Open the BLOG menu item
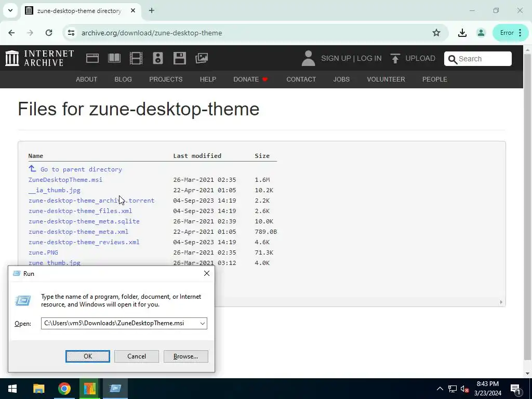 coord(123,79)
